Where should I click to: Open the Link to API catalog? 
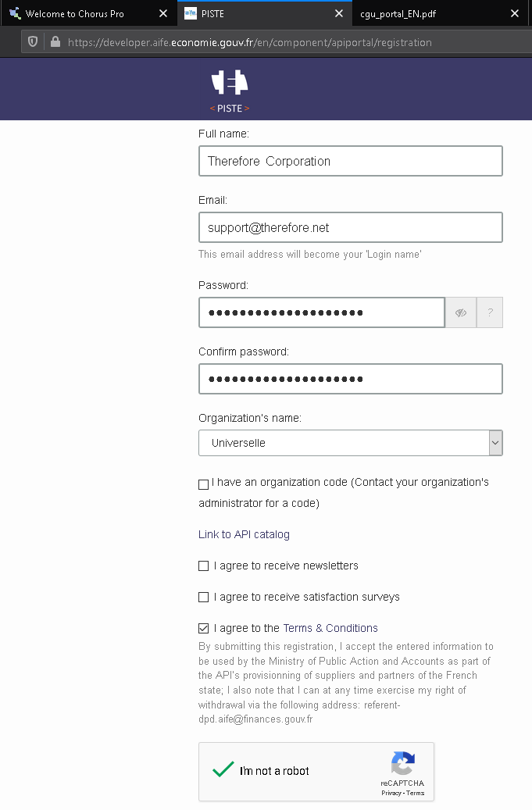pyautogui.click(x=244, y=535)
